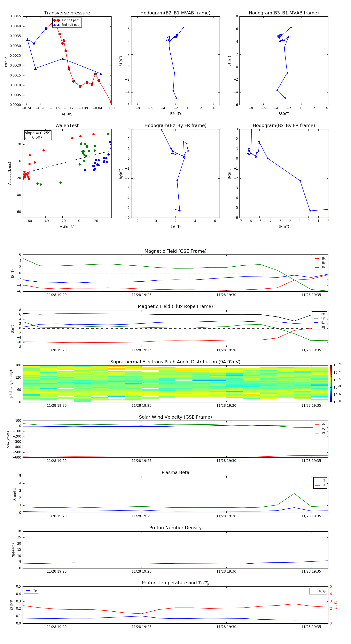Screen dimensions: 351x644
Task: Click the '|B|' entry in Flux Rope legend
Action: click(320, 327)
